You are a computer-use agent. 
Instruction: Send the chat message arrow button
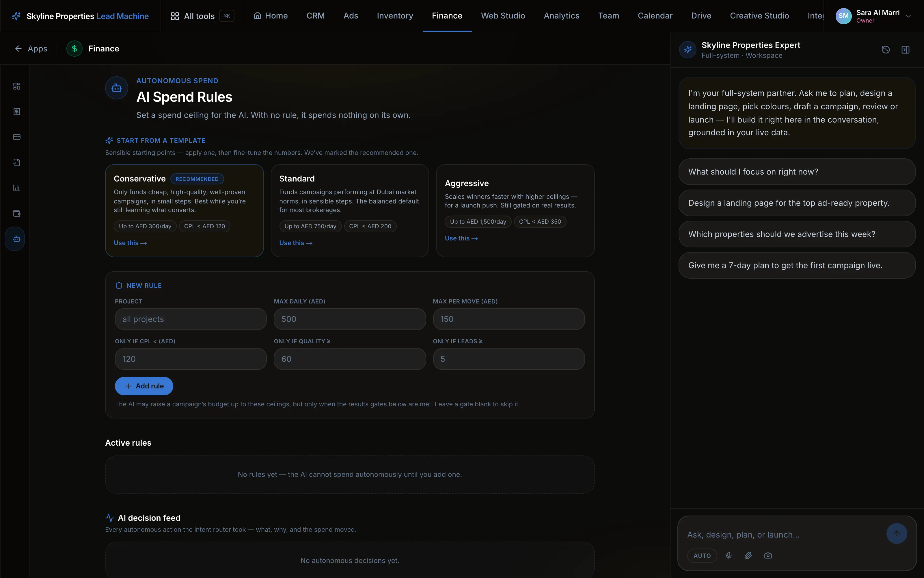coord(897,533)
